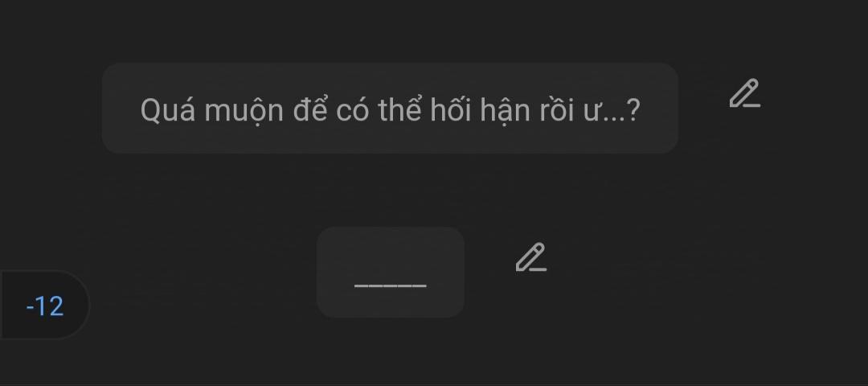
Task: Modify the first chat message with the pencil icon
Action: tap(744, 93)
